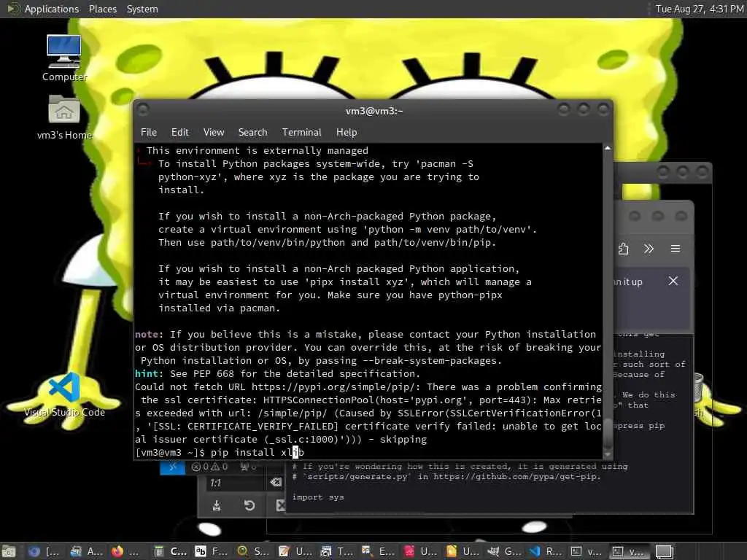This screenshot has width=747, height=560.
Task: Click terminal scrollbar down arrow
Action: click(608, 454)
